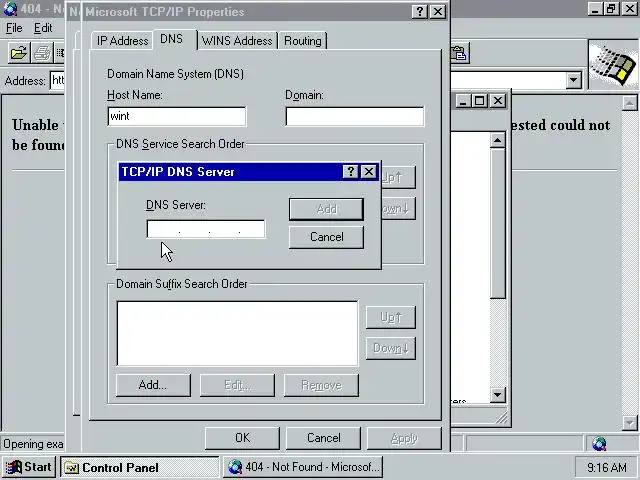Expand the browser Address bar dropdown

pos(573,80)
